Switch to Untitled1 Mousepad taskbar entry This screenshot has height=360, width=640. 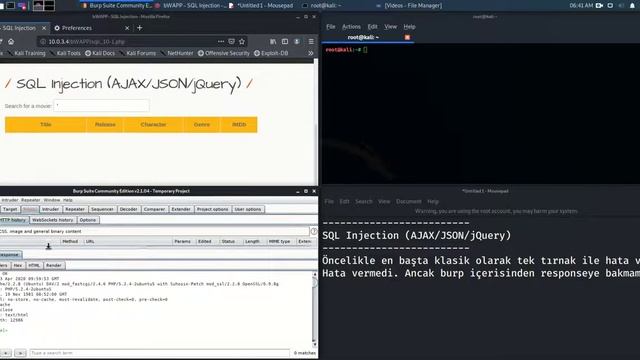point(260,5)
